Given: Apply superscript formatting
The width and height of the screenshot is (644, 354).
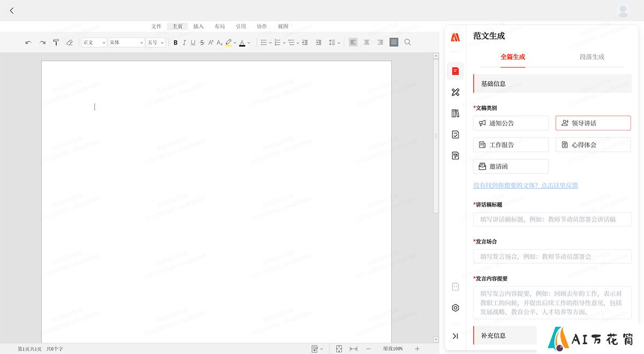Looking at the screenshot, I should pyautogui.click(x=211, y=42).
